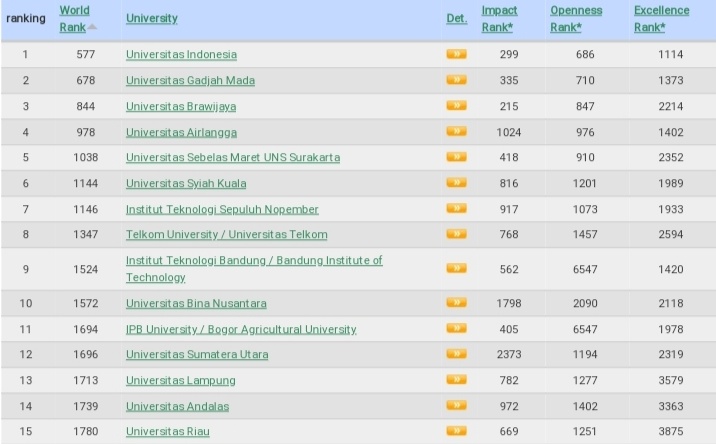Toggle the World Rank sort arrow

(x=92, y=27)
